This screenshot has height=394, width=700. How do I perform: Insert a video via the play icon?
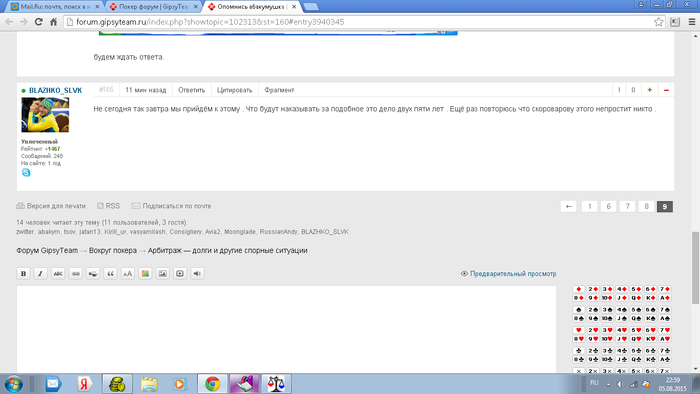point(180,274)
